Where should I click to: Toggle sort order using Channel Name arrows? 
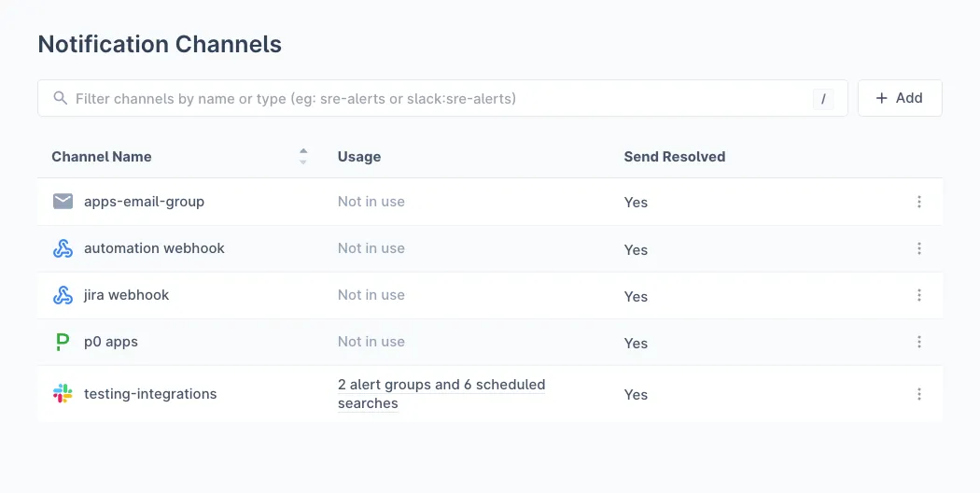[303, 157]
